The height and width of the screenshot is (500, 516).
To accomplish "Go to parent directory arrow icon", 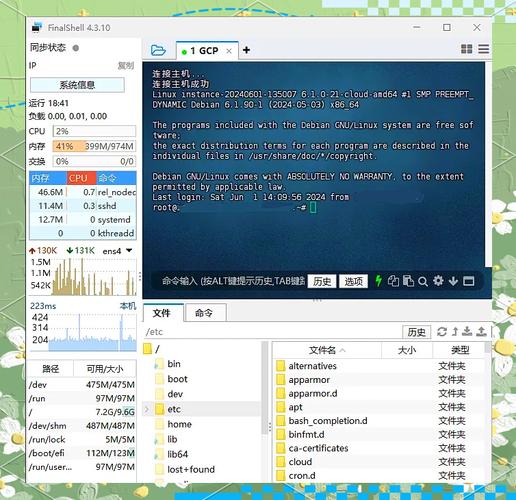I will click(x=455, y=331).
